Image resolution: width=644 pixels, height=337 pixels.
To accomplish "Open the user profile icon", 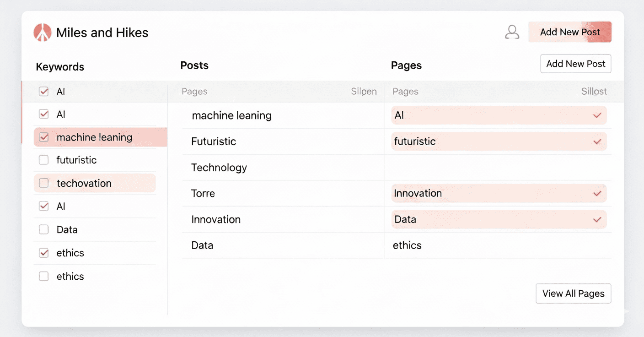I will (x=512, y=32).
